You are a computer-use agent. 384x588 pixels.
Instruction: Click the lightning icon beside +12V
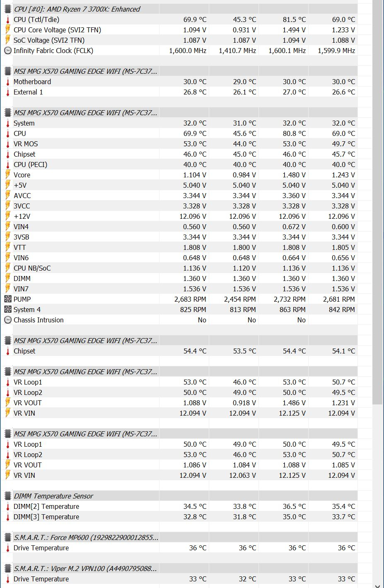7,216
